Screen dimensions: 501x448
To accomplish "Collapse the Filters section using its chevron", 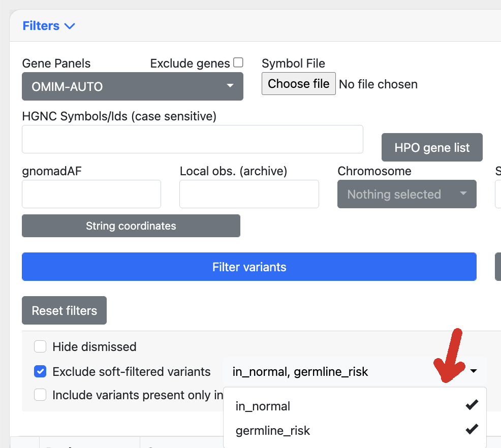I will pos(70,25).
